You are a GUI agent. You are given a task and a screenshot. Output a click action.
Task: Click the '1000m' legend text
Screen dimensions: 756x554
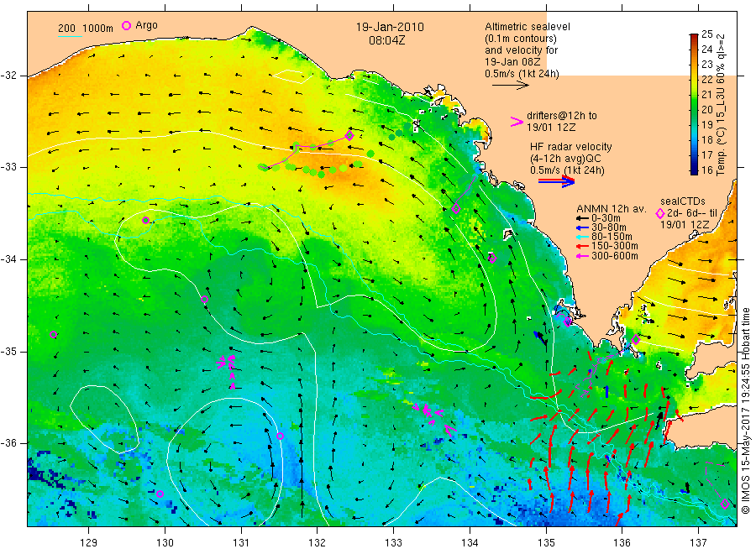point(98,29)
